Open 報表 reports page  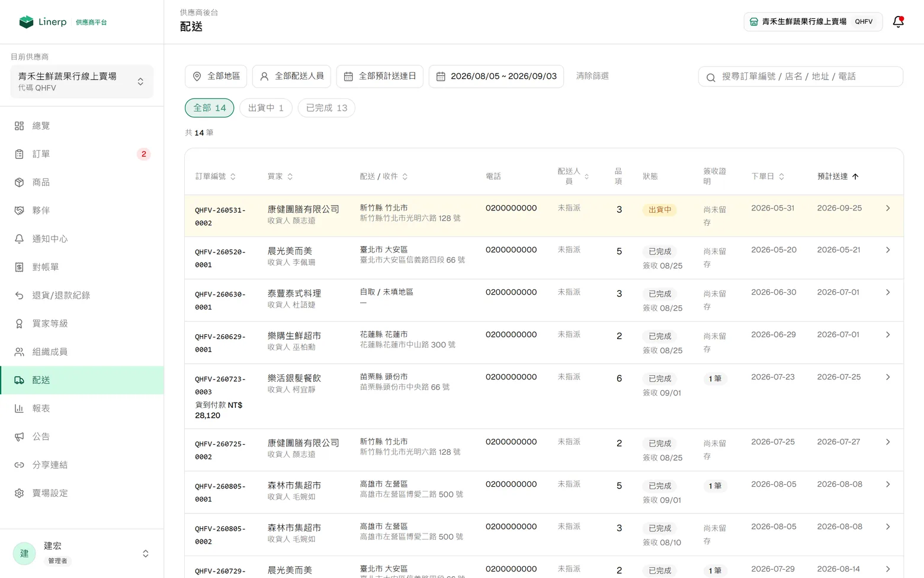point(82,408)
